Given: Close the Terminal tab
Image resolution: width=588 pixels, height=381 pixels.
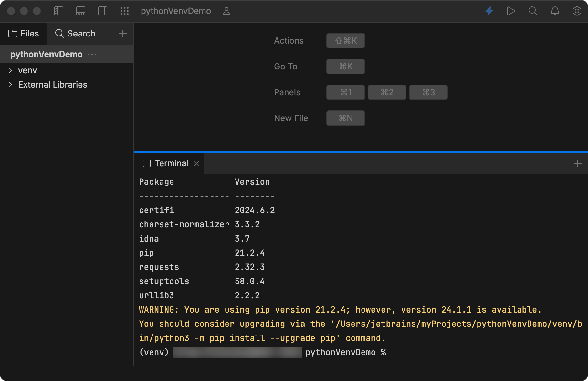Looking at the screenshot, I should coord(196,164).
